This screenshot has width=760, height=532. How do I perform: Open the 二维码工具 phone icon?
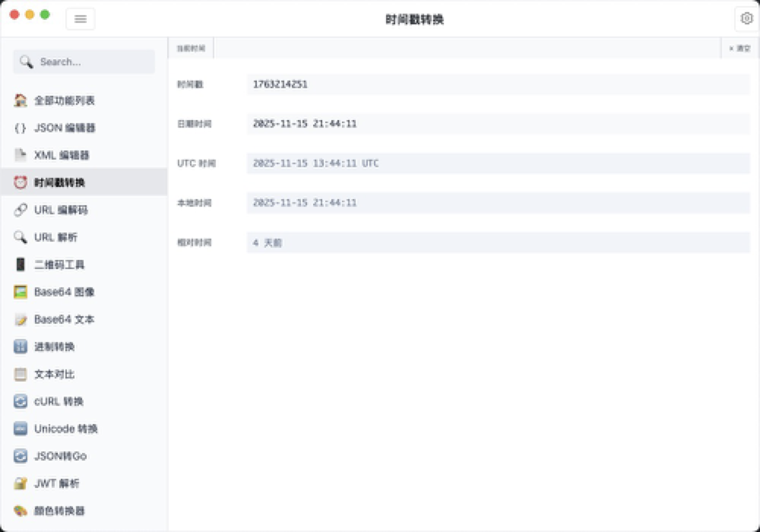click(21, 264)
